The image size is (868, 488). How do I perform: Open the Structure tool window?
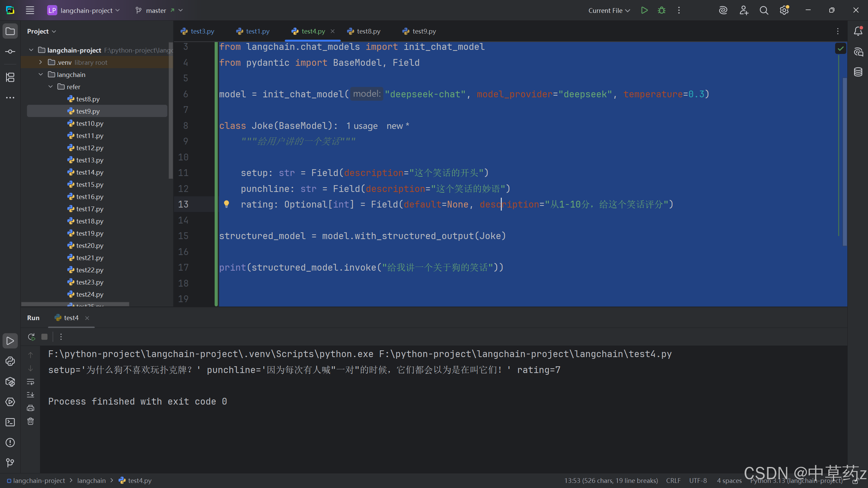[10, 77]
